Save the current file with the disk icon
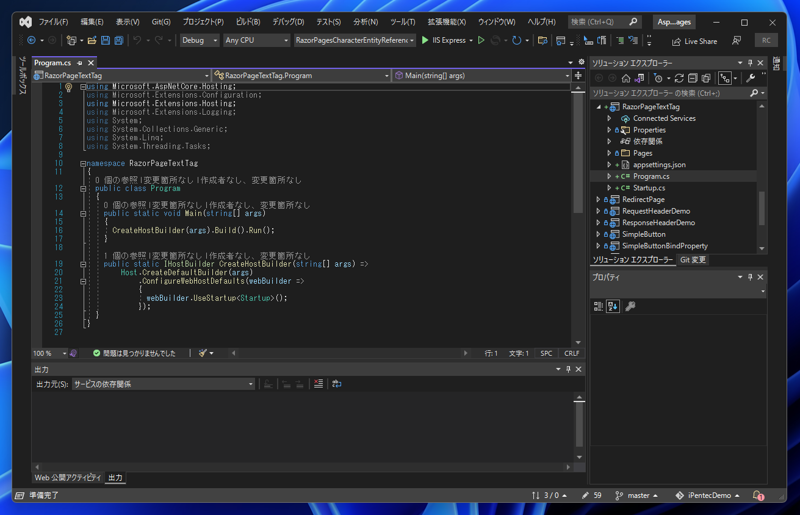 (105, 40)
